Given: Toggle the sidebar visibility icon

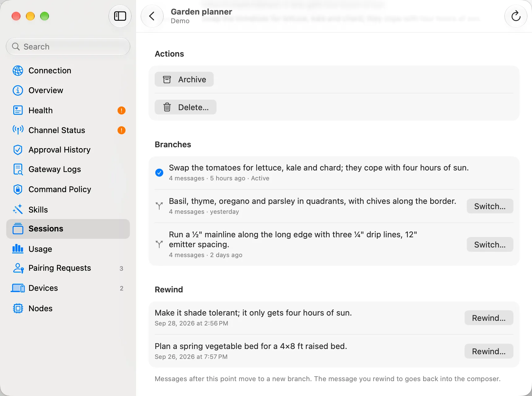Looking at the screenshot, I should click(x=120, y=16).
